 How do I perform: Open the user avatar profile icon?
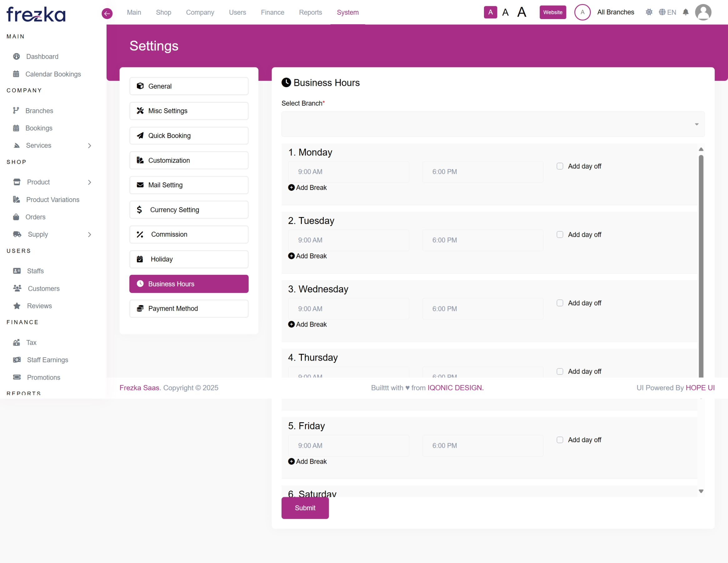tap(703, 12)
